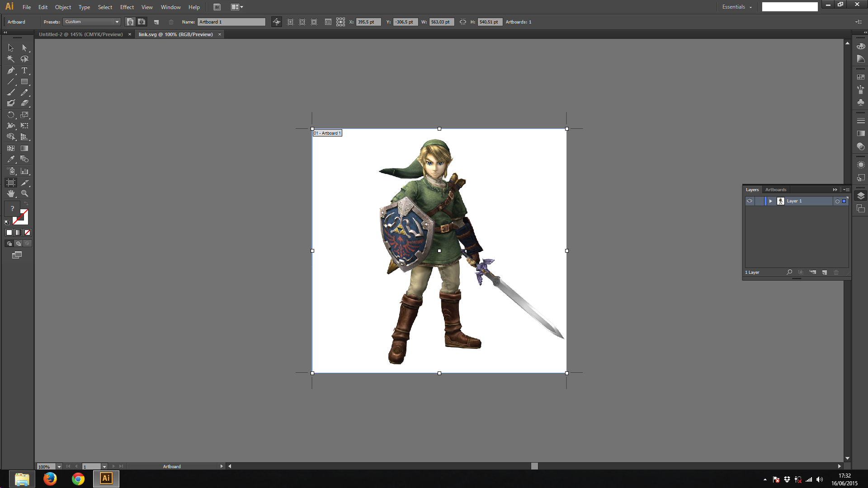Select the Lasso tool
This screenshot has width=868, height=488.
pyautogui.click(x=25, y=59)
